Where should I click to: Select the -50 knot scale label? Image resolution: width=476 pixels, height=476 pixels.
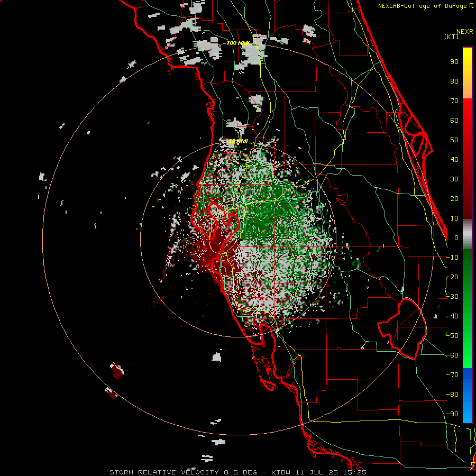tap(453, 336)
